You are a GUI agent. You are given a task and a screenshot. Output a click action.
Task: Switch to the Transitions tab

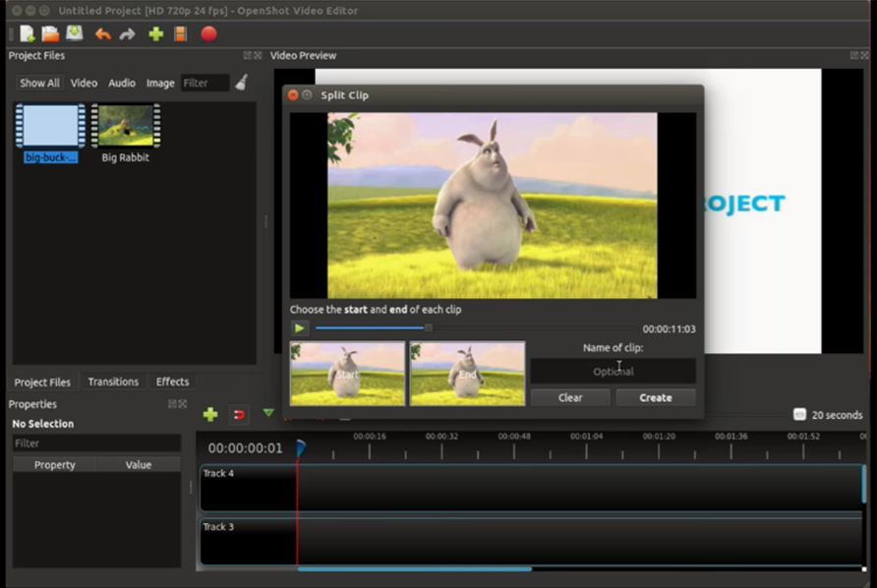(x=113, y=382)
